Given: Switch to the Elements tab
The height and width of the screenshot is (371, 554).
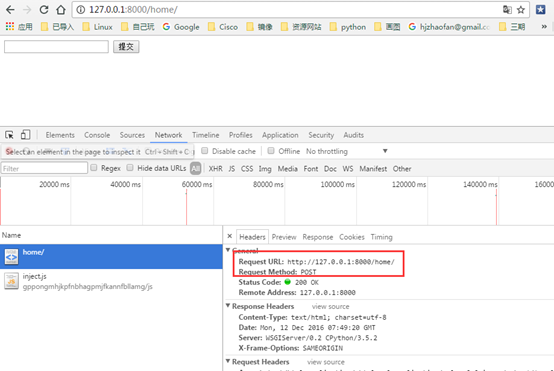Looking at the screenshot, I should (x=60, y=135).
